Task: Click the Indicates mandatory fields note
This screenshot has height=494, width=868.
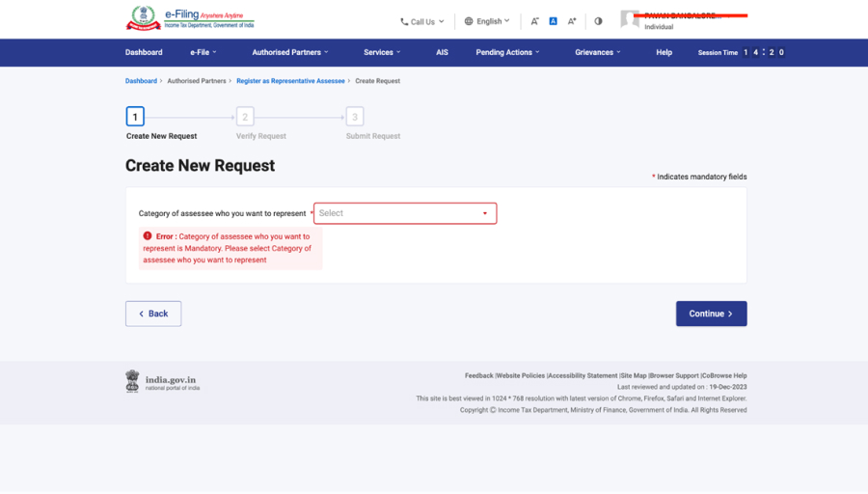Action: [699, 177]
